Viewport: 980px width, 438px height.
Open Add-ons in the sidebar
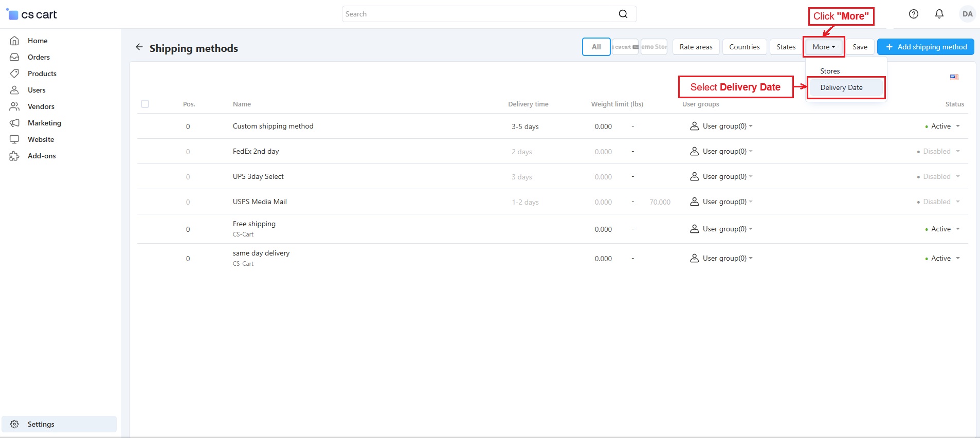point(42,156)
